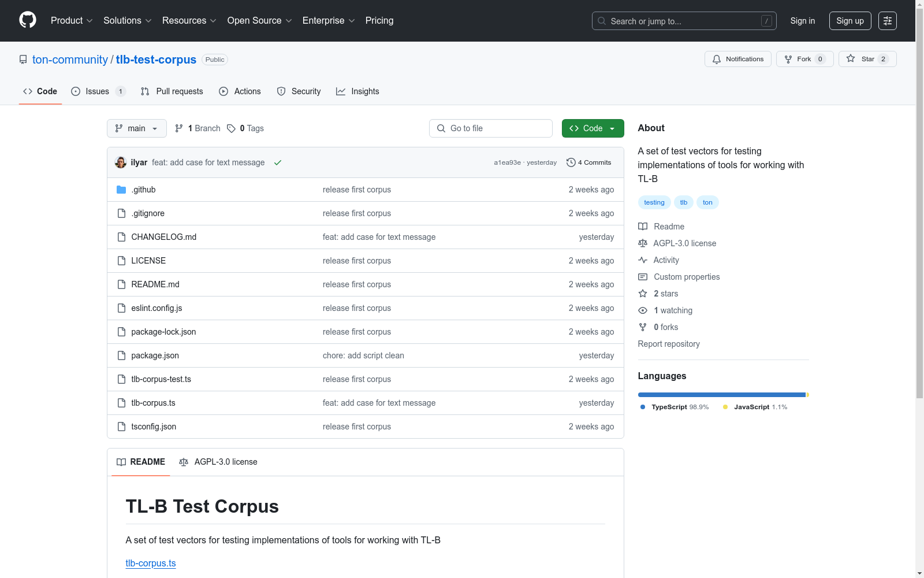Viewport: 924px width, 578px height.
Task: Click the branch icon beside 1 Branch
Action: (x=179, y=128)
